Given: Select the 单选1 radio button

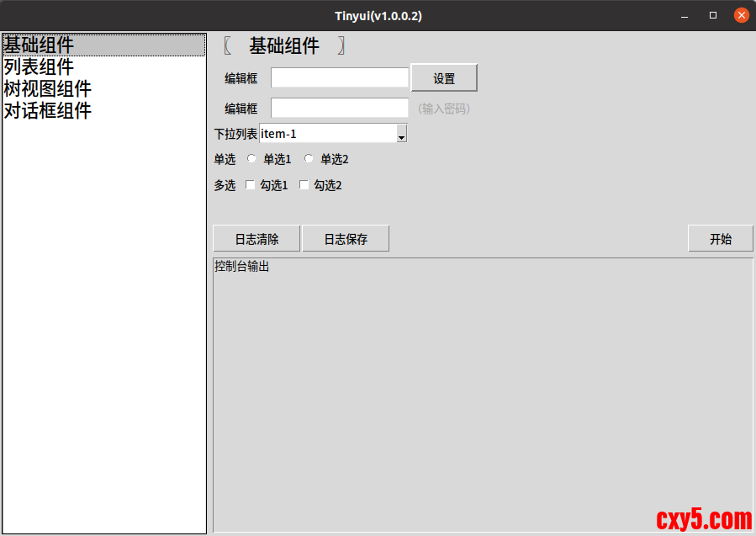Looking at the screenshot, I should pos(252,159).
